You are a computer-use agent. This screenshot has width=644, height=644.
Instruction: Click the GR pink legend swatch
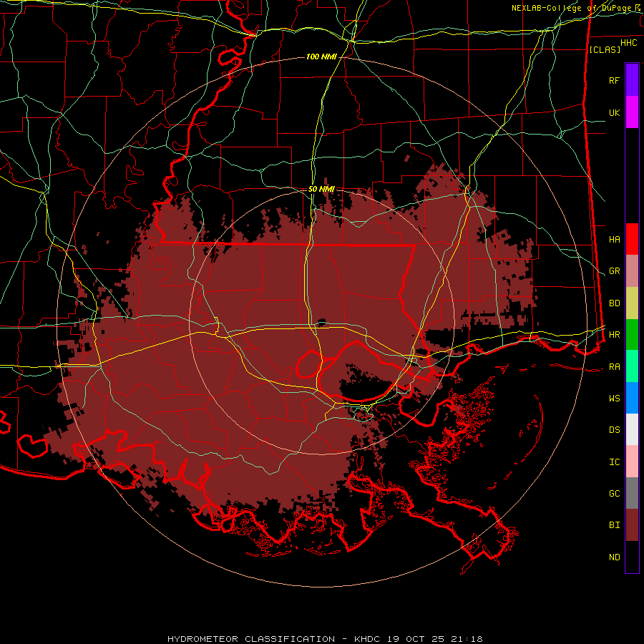coord(632,271)
